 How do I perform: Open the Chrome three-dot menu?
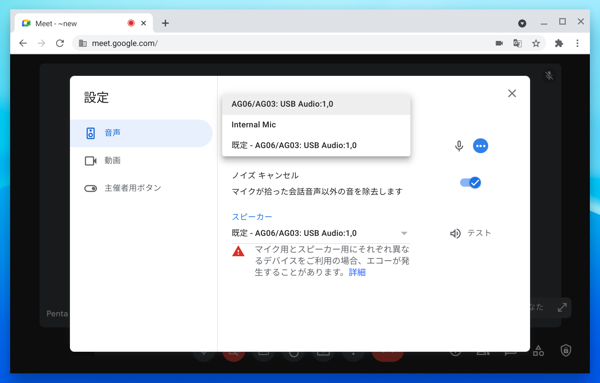pos(577,43)
